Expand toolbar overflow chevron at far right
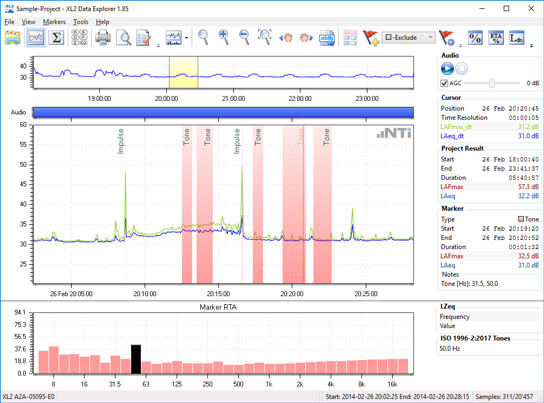544x403 pixels. point(531,45)
